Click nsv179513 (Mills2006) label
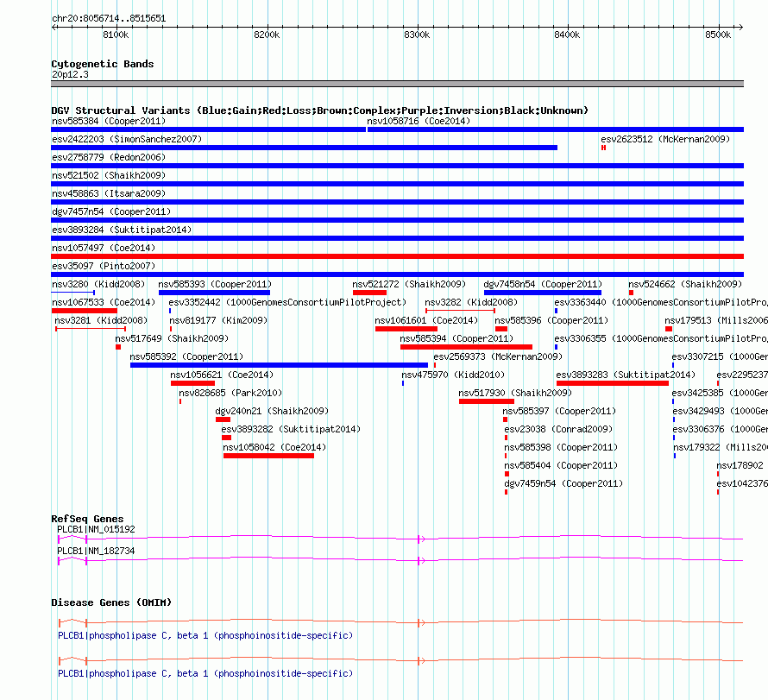Screen dimensions: 768x700 tap(716, 320)
